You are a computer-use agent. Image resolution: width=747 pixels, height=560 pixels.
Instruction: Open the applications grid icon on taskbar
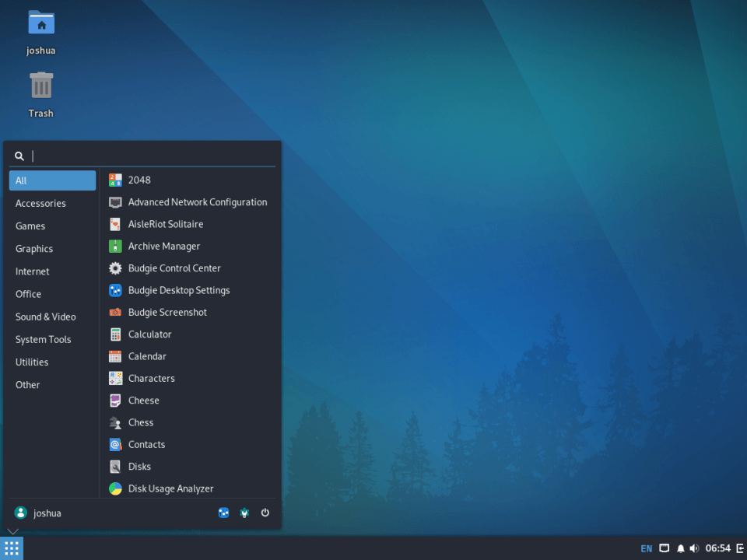tap(12, 548)
